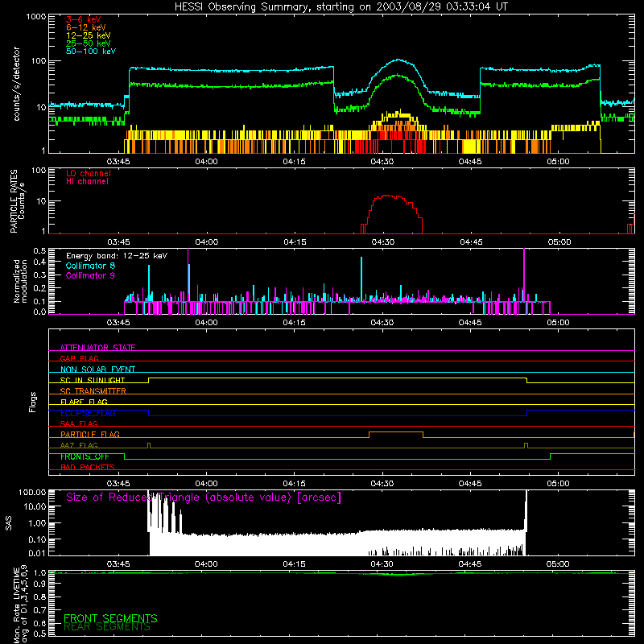This screenshot has width=644, height=644.
Task: Click the counts/s/detector axis label
Action: (16, 84)
